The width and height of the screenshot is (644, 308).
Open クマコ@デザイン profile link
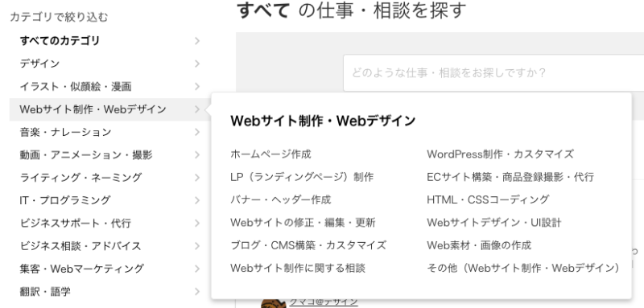(324, 302)
